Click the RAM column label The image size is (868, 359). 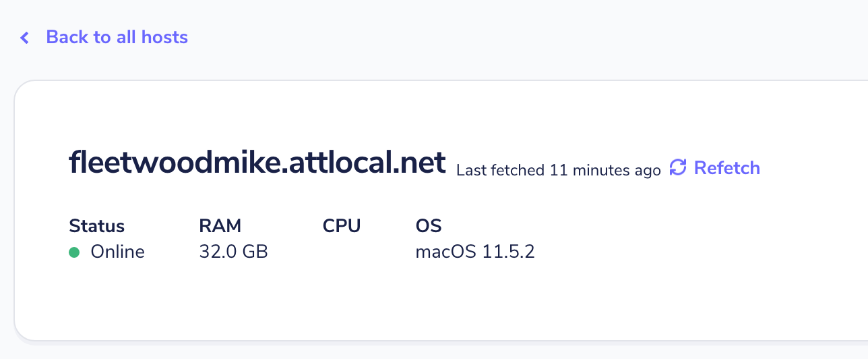coord(220,226)
